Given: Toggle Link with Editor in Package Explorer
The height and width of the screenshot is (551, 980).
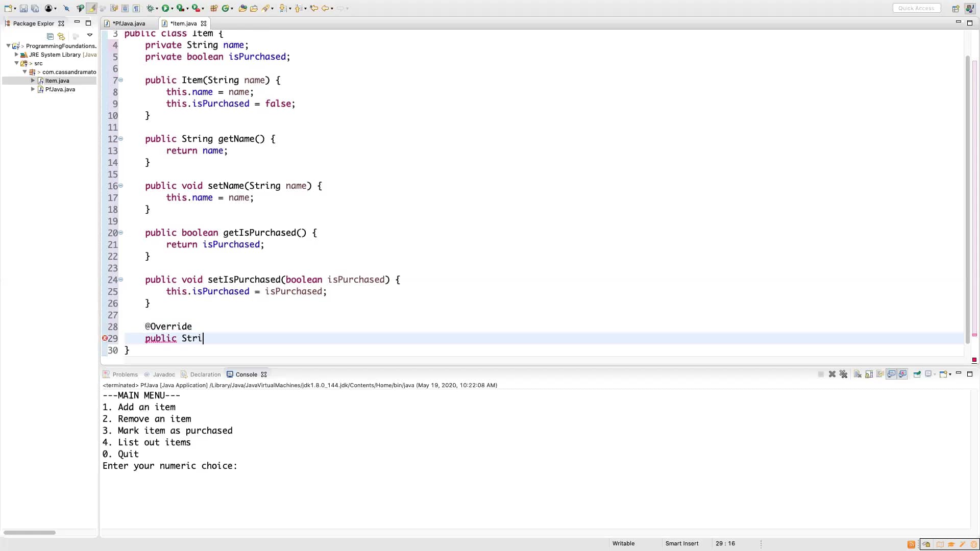Looking at the screenshot, I should [61, 36].
